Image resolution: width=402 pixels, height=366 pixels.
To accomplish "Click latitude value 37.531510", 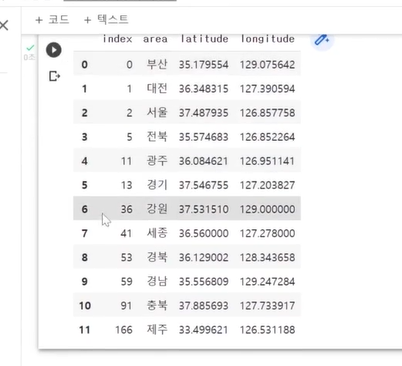I will 204,209.
